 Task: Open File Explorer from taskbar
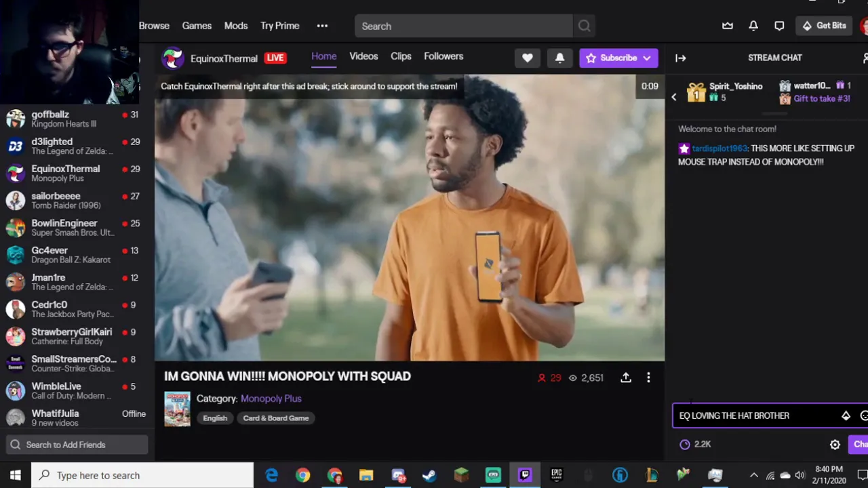point(366,475)
